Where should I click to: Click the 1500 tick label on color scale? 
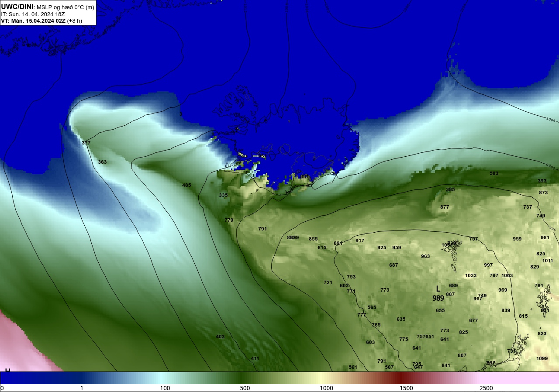click(406, 389)
